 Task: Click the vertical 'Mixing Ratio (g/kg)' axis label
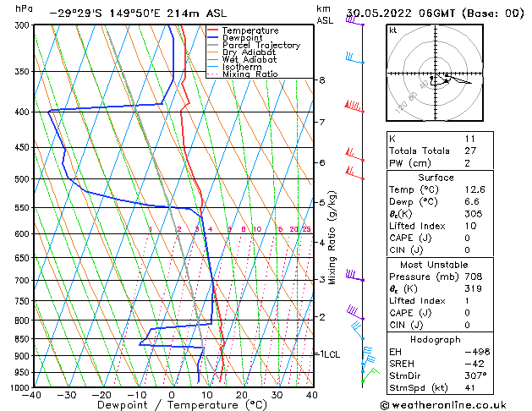tap(332, 238)
